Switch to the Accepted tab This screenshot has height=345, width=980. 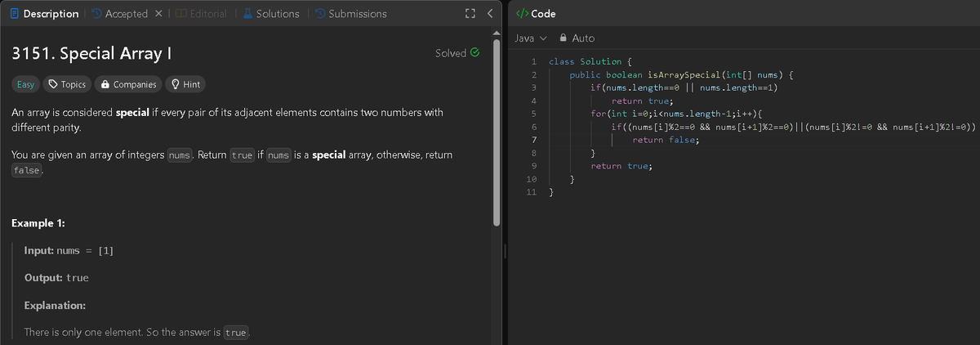[119, 14]
